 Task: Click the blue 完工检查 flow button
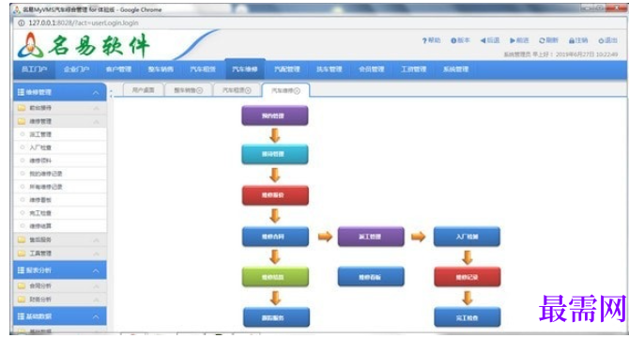pos(468,317)
